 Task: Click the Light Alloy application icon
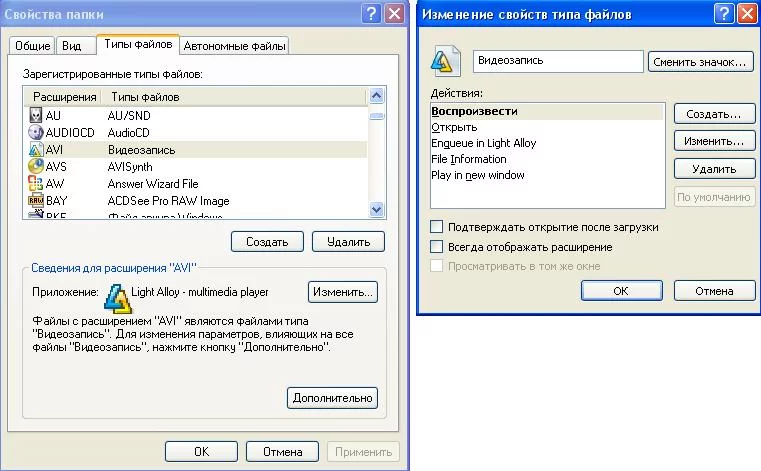[117, 298]
